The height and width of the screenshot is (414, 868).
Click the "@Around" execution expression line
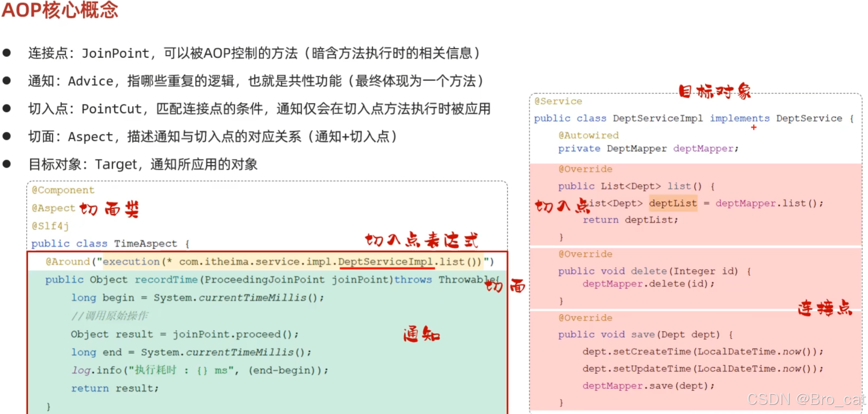270,262
